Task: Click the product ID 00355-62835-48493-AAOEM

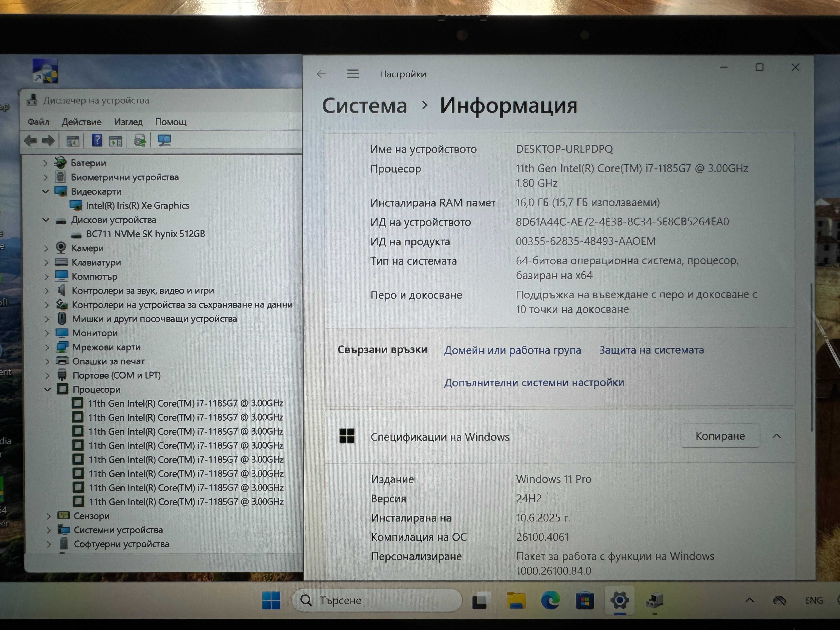Action: 586,241
